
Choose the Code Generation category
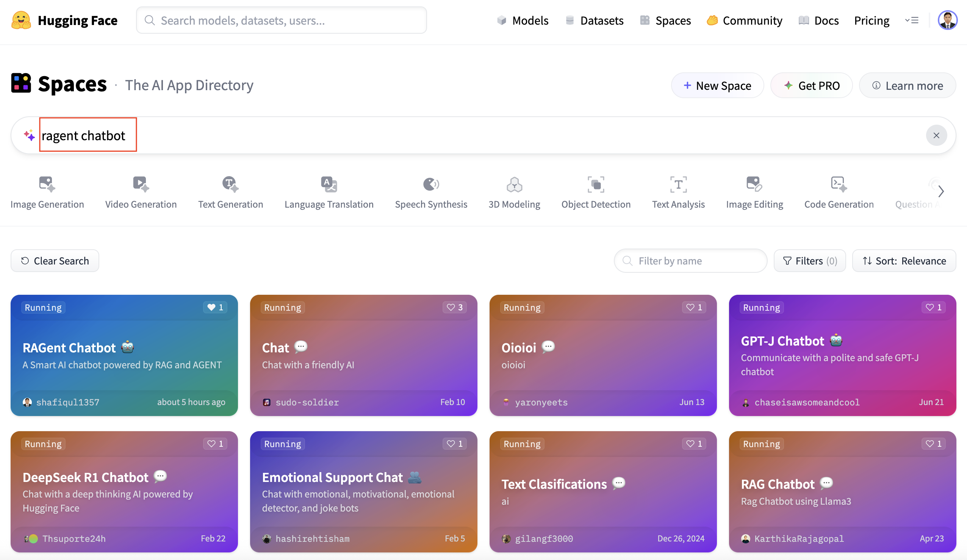(x=839, y=192)
